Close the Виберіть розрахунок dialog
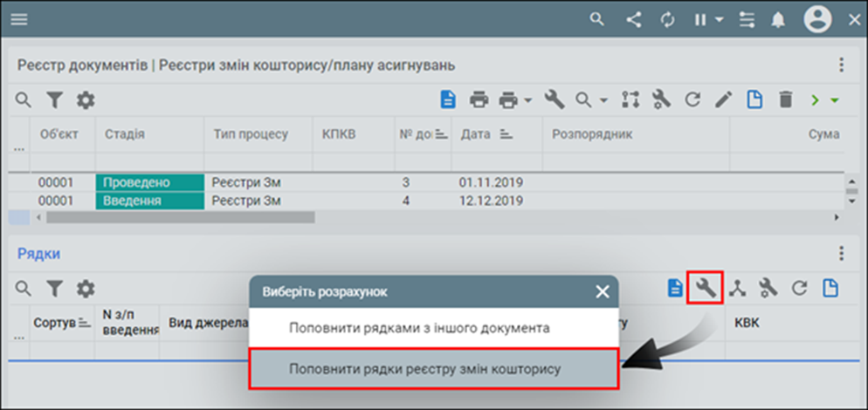Viewport: 868px width, 410px height. [602, 292]
